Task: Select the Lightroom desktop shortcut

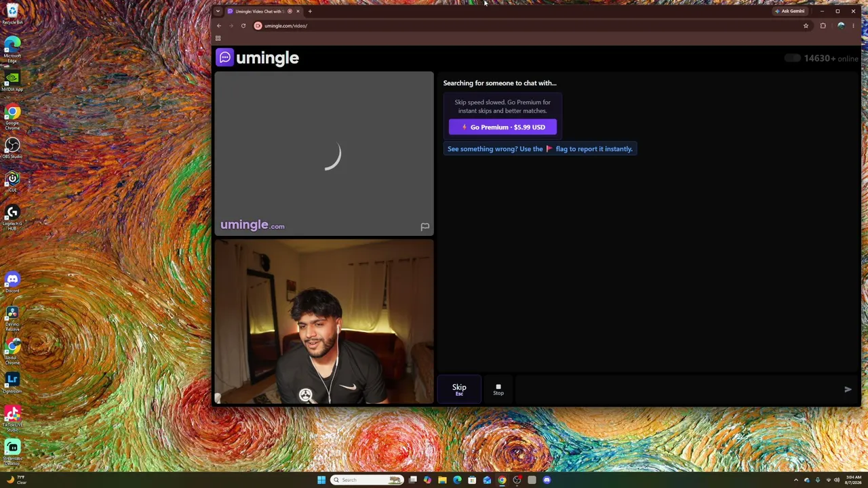Action: 12,383
